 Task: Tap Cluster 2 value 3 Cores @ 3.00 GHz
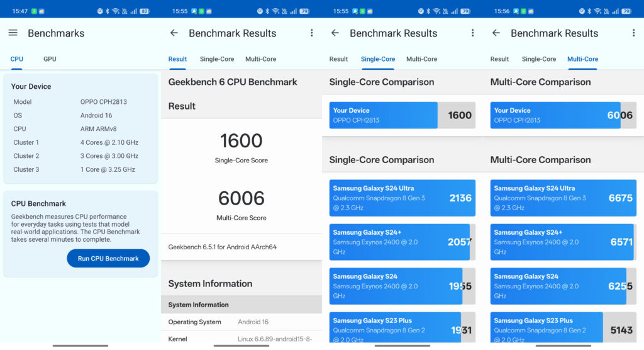coord(109,156)
